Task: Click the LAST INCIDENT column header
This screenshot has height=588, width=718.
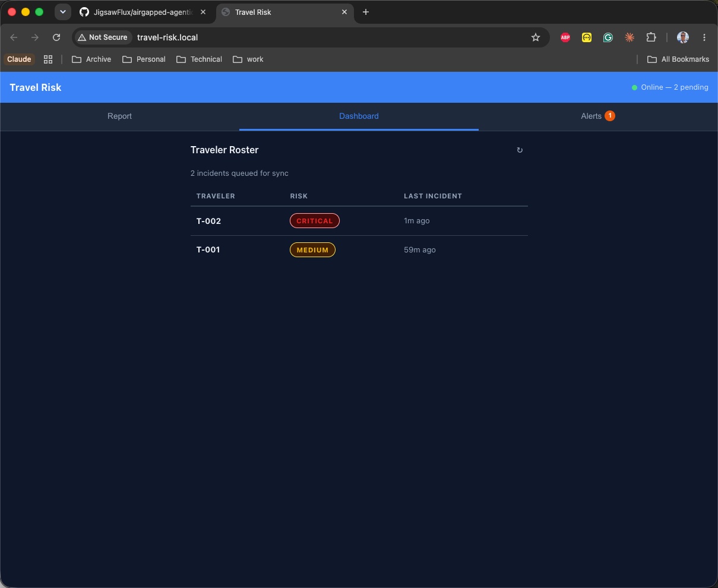Action: (433, 196)
